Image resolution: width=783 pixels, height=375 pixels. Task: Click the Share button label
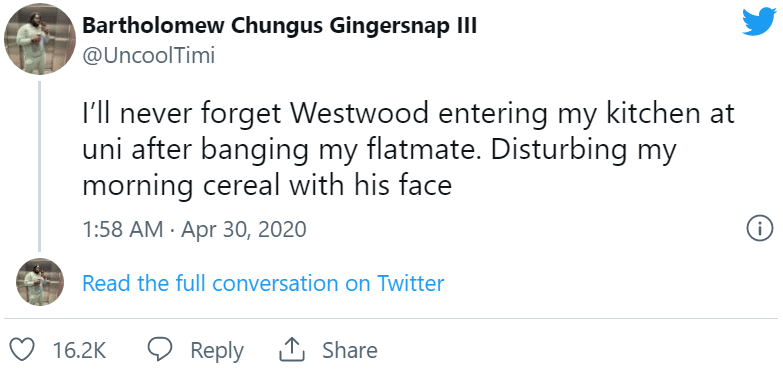point(350,350)
